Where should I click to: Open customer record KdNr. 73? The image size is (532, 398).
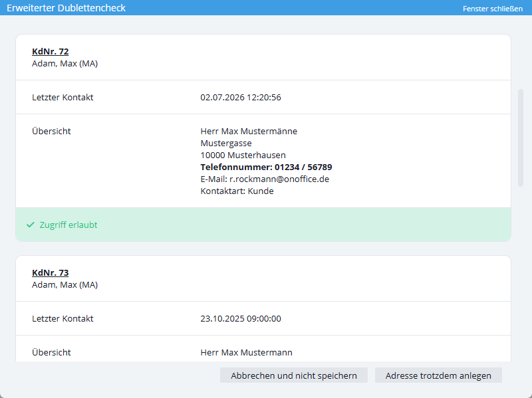point(51,272)
